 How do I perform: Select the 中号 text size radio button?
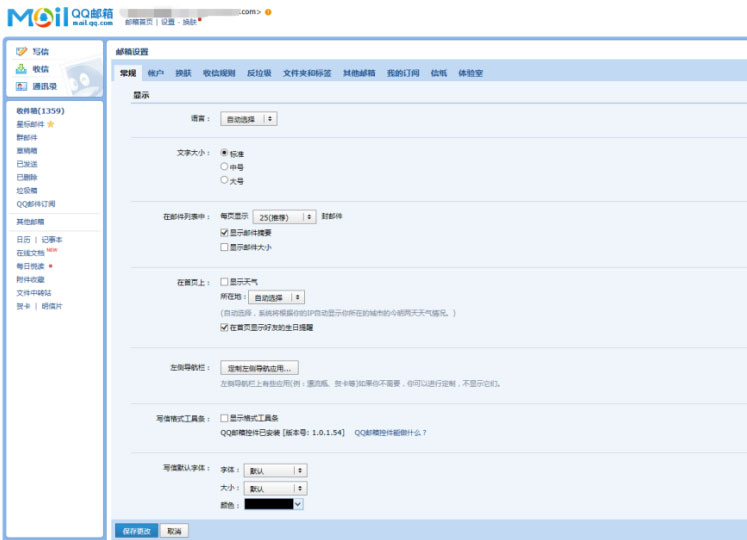click(224, 167)
